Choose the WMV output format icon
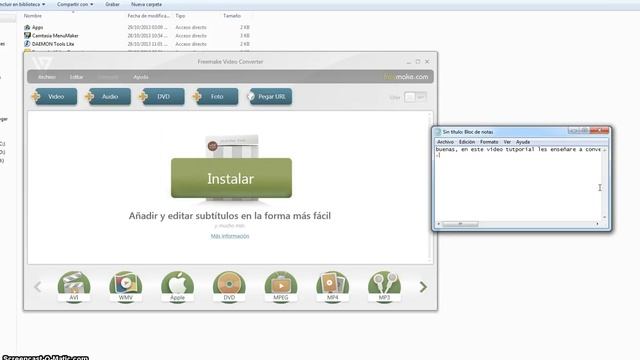This screenshot has width=640, height=360. coord(126,287)
